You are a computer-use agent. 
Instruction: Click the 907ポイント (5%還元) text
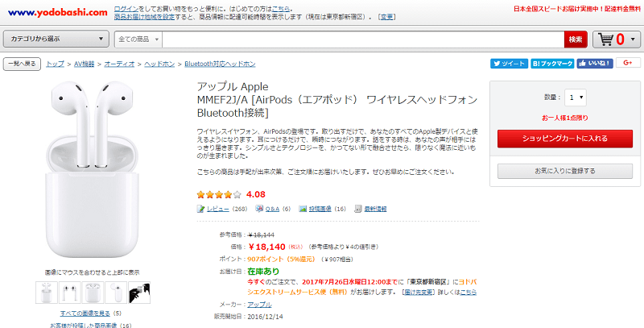click(x=281, y=259)
